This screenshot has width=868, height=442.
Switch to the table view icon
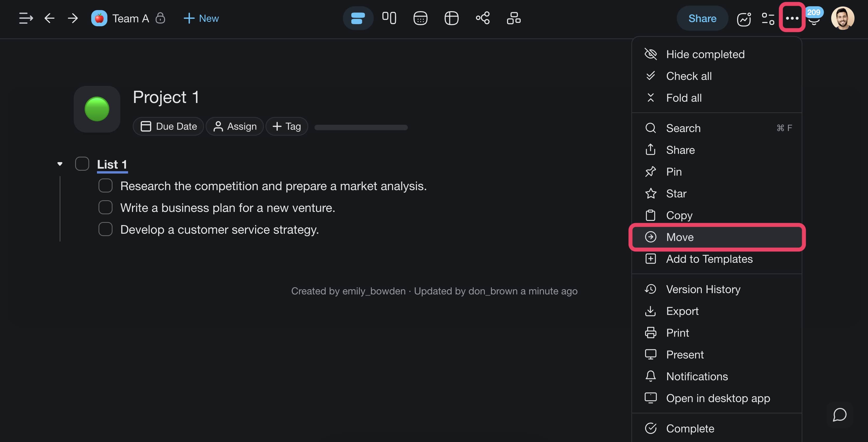451,18
